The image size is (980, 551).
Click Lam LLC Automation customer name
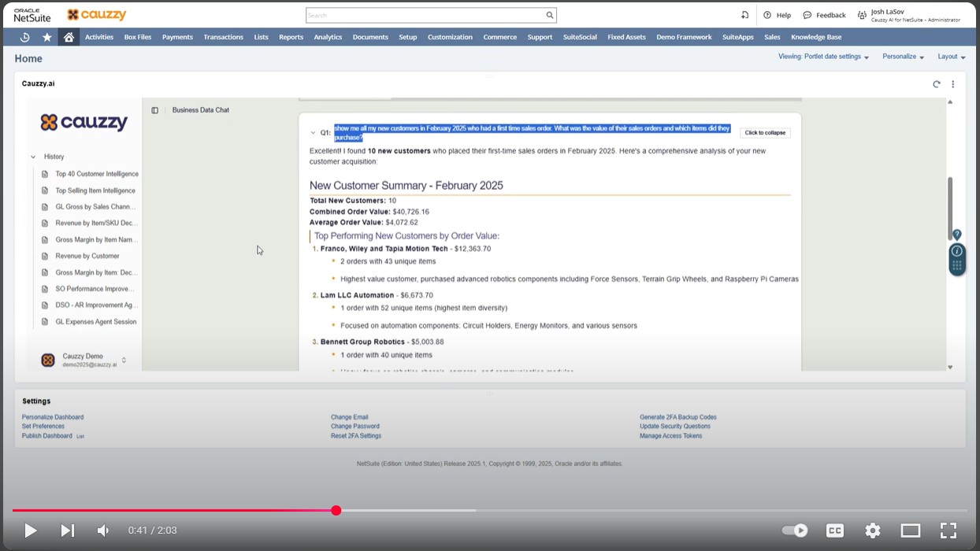(x=357, y=295)
